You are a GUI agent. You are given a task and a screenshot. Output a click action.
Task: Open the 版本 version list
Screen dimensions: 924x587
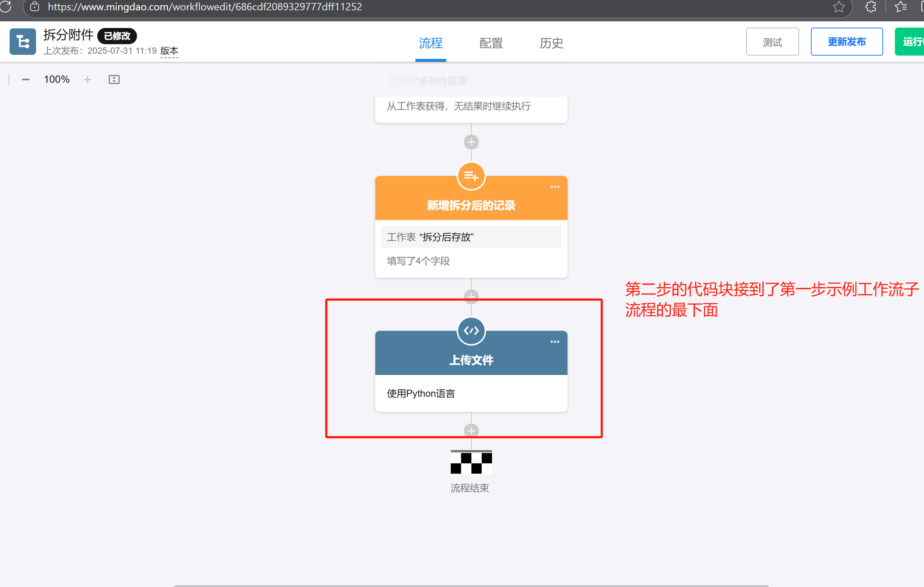[x=169, y=51]
